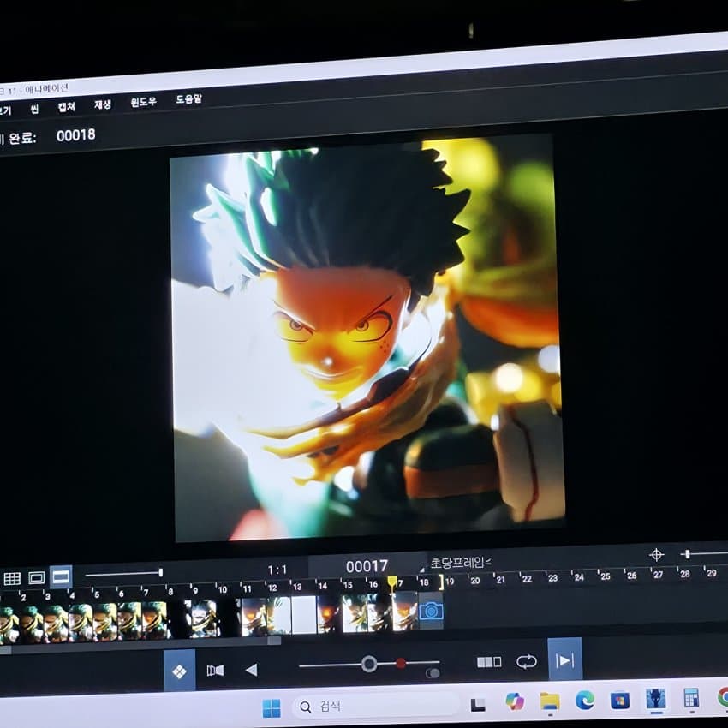The image size is (728, 728).
Task: Click the safe-area frame overlay icon
Action: (x=36, y=578)
